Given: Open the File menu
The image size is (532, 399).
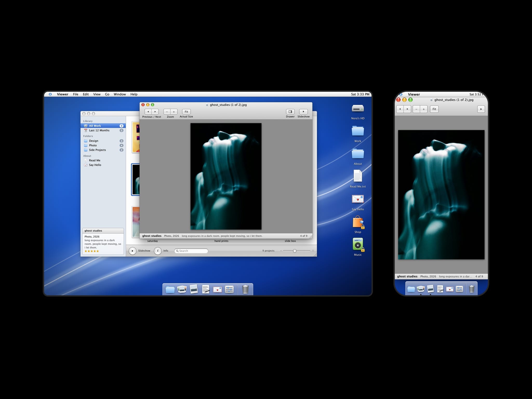Looking at the screenshot, I should point(76,94).
